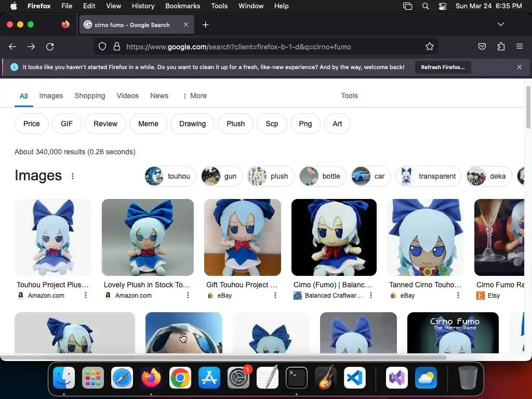Image resolution: width=532 pixels, height=399 pixels.
Task: Filter results with the GIF chip
Action: [67, 124]
